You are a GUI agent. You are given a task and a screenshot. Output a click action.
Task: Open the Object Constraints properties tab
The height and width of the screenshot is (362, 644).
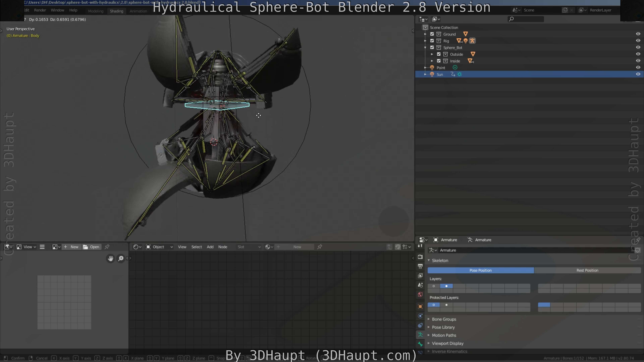pyautogui.click(x=420, y=325)
